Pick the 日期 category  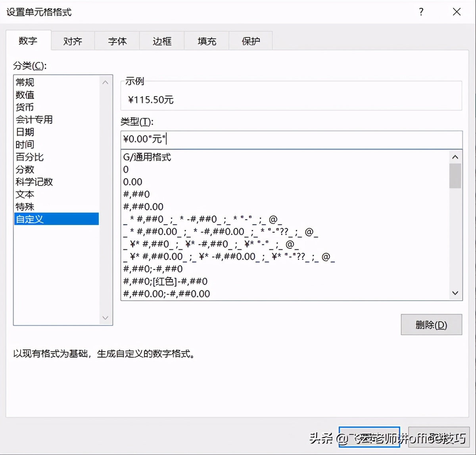(x=56, y=132)
